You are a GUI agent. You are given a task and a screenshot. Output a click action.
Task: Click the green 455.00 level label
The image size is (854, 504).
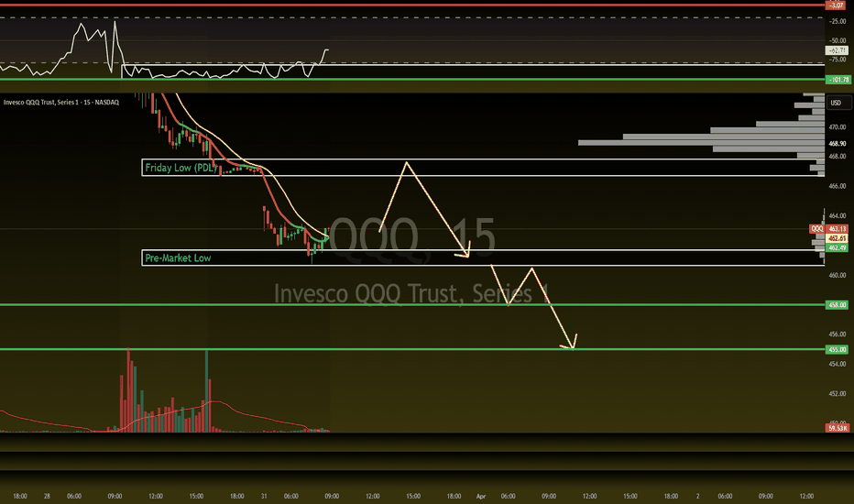point(838,349)
